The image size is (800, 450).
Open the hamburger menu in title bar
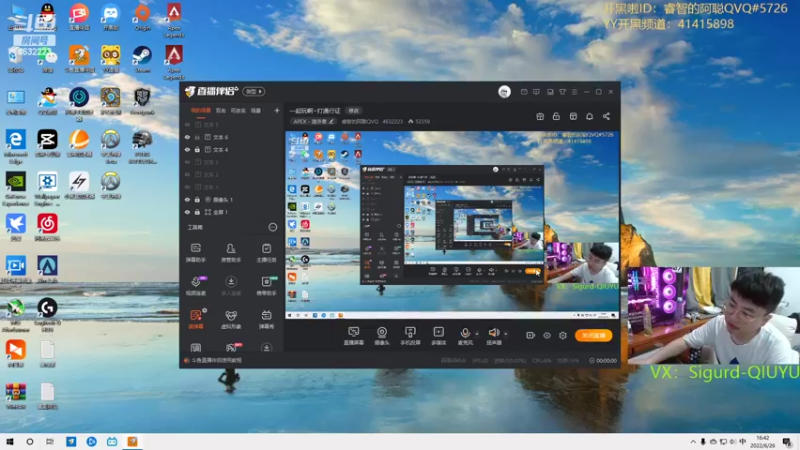574,92
